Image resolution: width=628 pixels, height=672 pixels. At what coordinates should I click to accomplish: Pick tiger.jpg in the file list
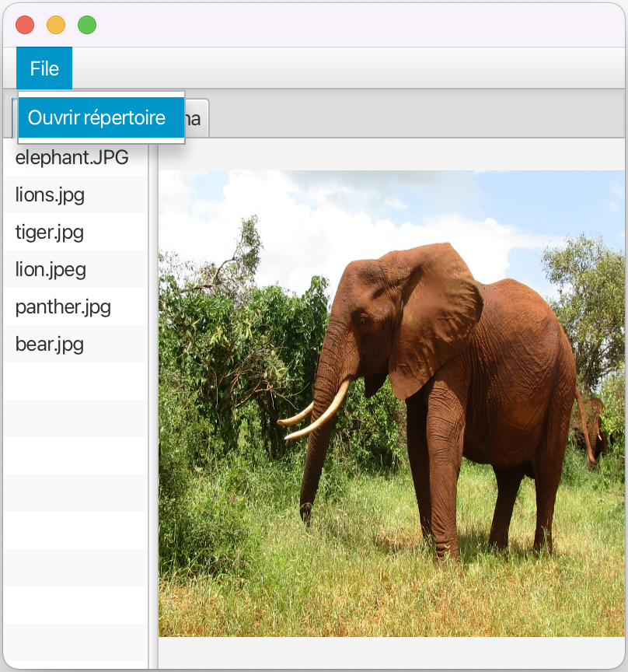50,233
